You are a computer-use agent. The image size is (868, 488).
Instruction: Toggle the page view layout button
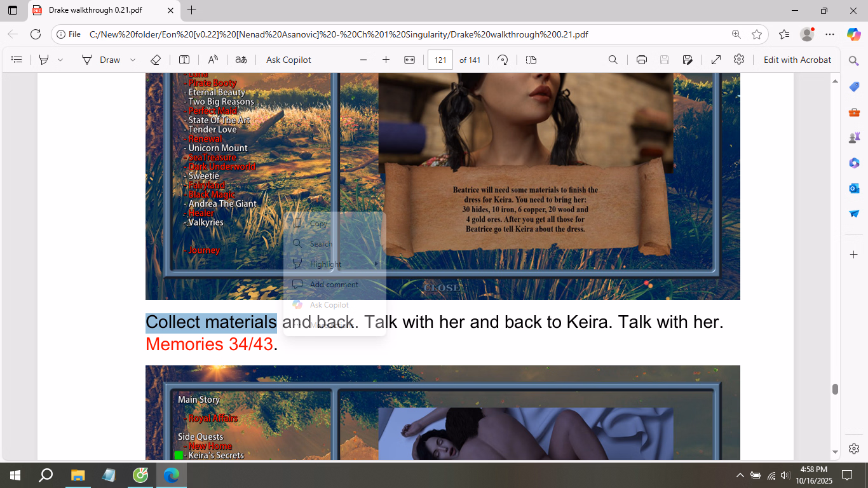pos(531,60)
